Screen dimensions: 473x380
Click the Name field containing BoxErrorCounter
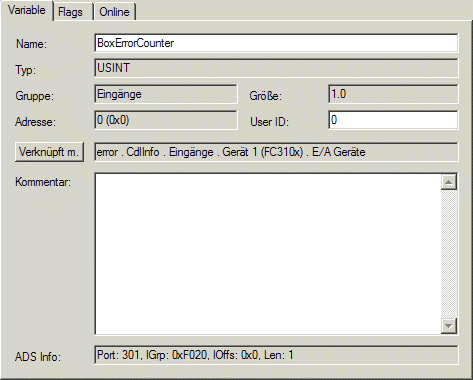pos(276,43)
